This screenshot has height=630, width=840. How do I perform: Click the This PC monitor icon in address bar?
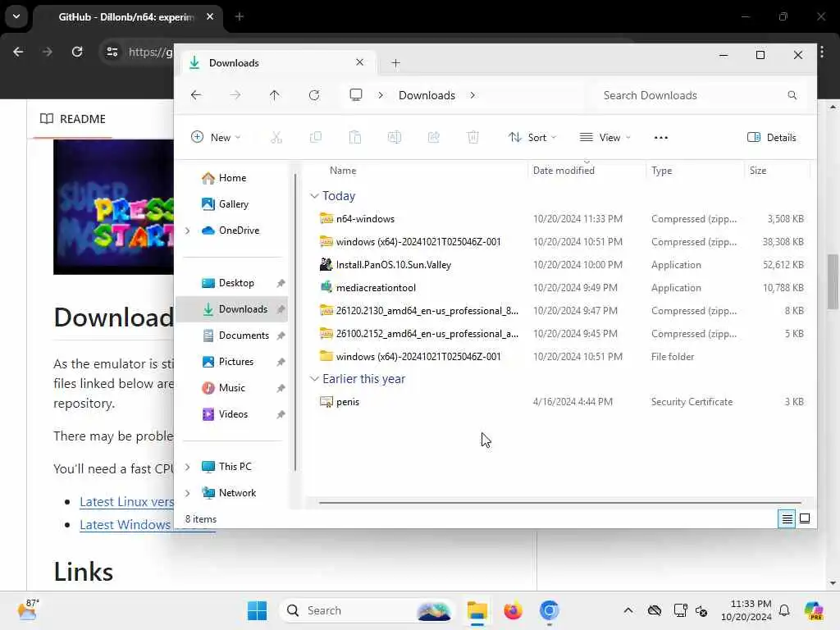(x=356, y=95)
